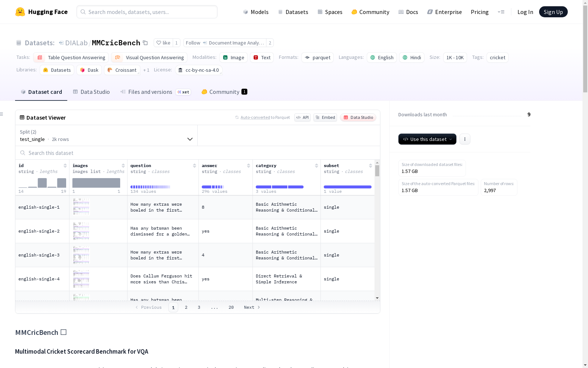Open the Files and versions tab
Image resolution: width=588 pixels, height=368 pixels.
(155, 92)
